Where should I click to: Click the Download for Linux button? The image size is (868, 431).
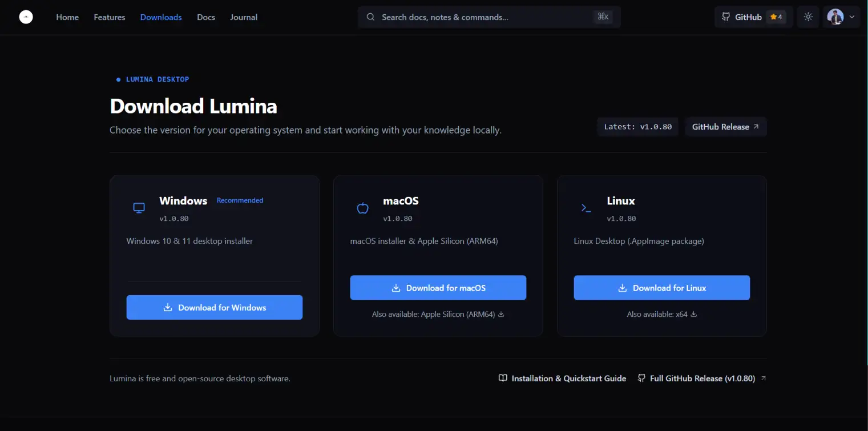(x=662, y=288)
